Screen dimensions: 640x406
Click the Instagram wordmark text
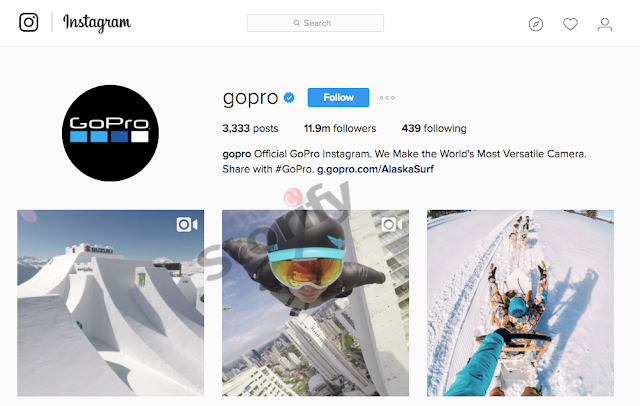97,23
